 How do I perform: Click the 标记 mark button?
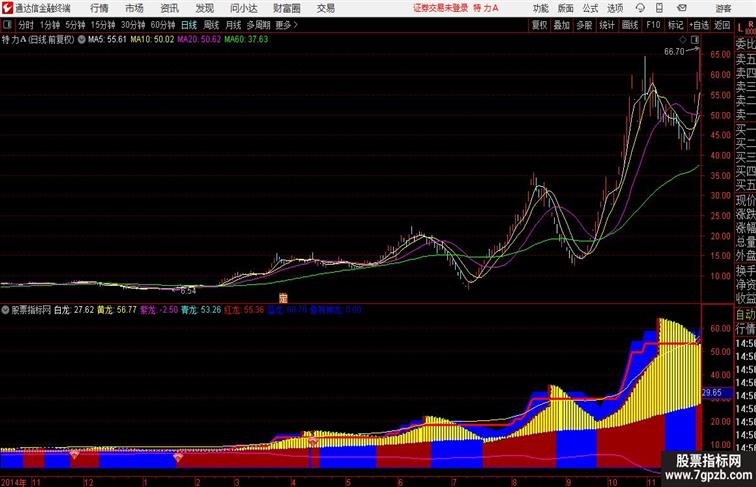[x=675, y=25]
